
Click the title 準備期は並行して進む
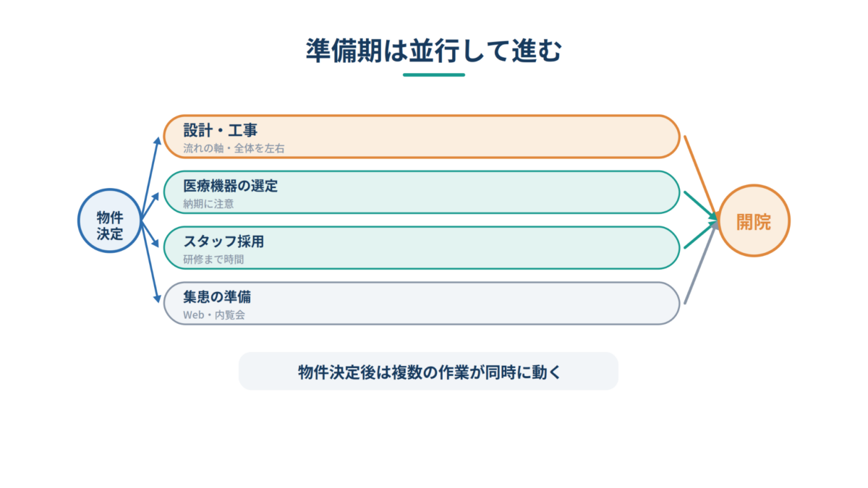click(434, 51)
